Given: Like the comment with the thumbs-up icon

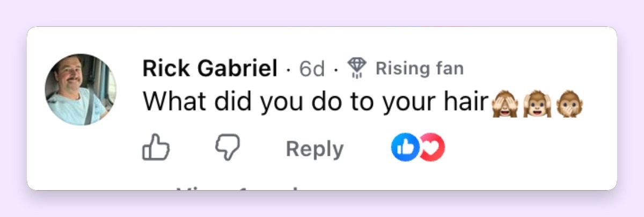Looking at the screenshot, I should pos(156,148).
